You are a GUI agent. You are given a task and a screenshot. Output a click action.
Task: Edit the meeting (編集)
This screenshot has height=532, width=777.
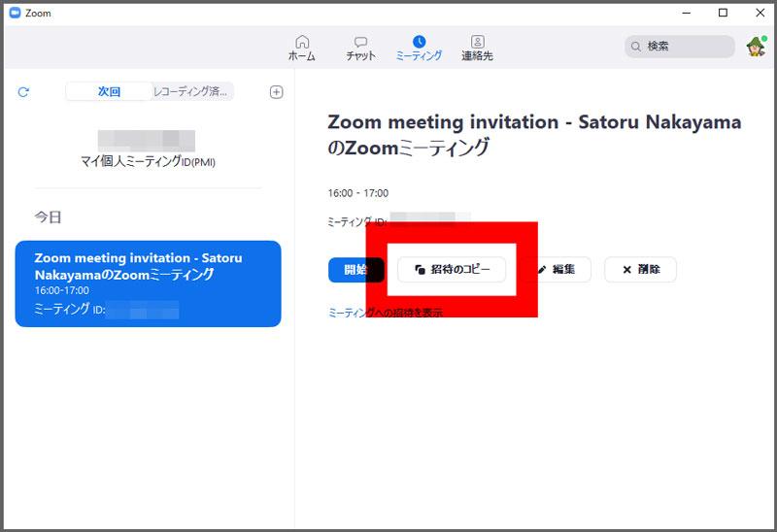click(x=557, y=270)
